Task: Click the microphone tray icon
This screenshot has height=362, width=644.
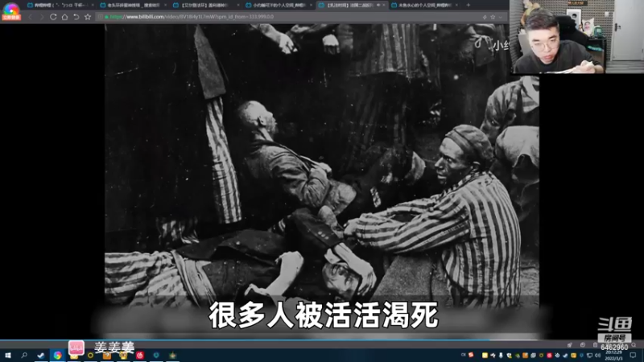Action: 501,355
